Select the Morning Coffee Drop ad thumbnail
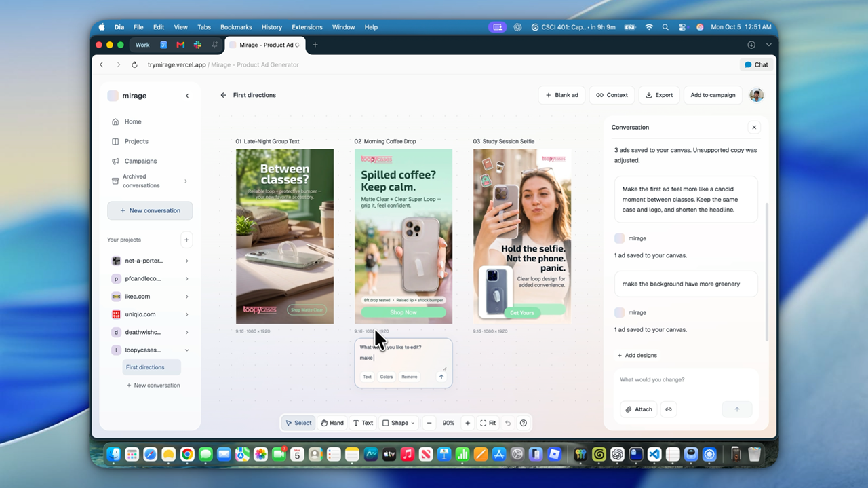 tap(403, 236)
